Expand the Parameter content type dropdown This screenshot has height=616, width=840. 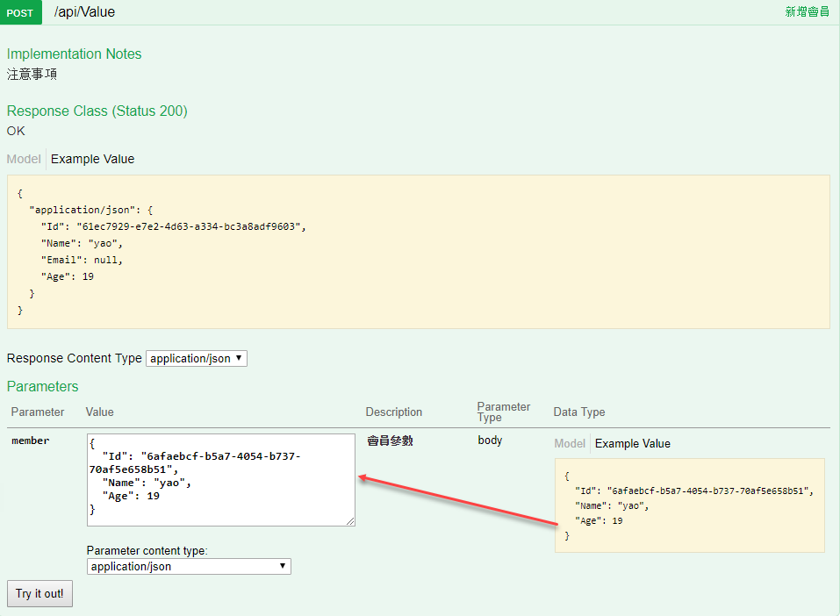(189, 566)
